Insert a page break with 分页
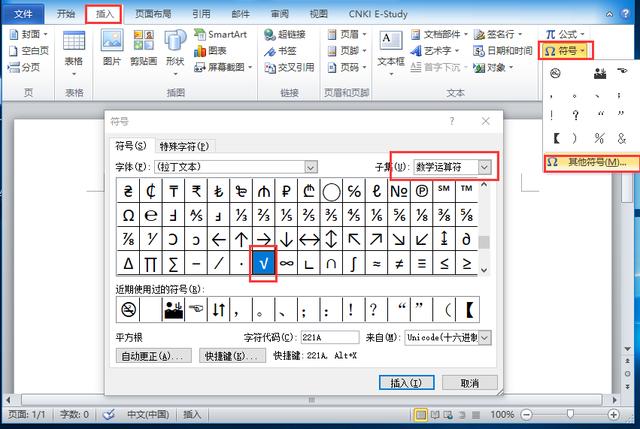Screen dimensions: 640x429 (x=24, y=67)
